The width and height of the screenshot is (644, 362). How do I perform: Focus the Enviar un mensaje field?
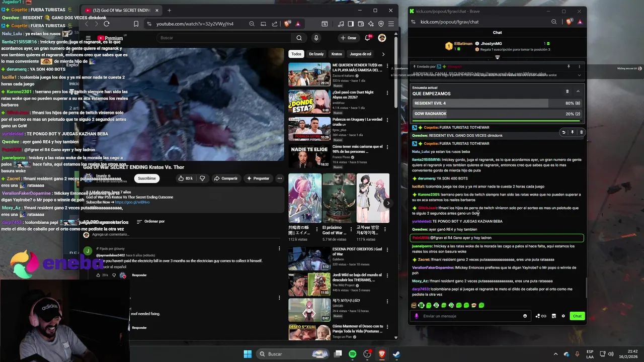(x=470, y=316)
